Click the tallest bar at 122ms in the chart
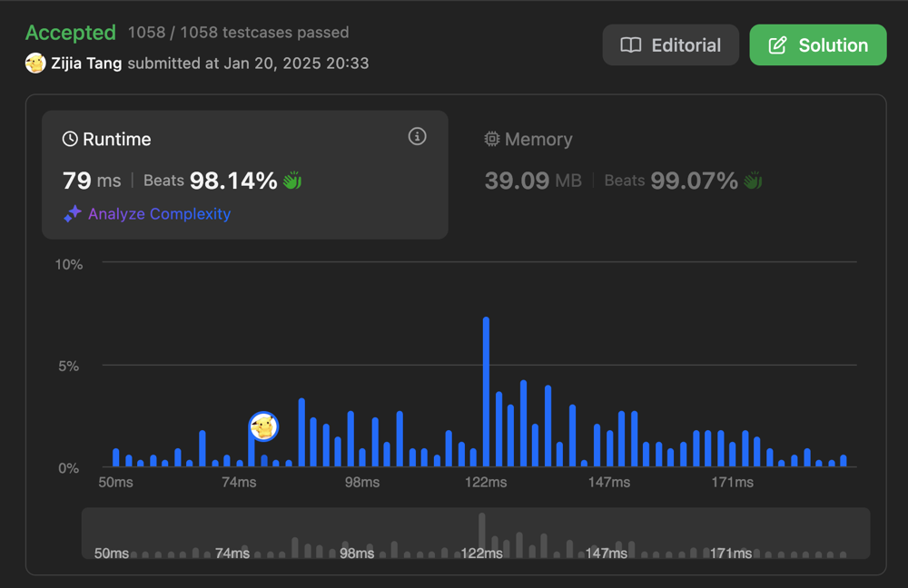This screenshot has width=908, height=588. (486, 392)
